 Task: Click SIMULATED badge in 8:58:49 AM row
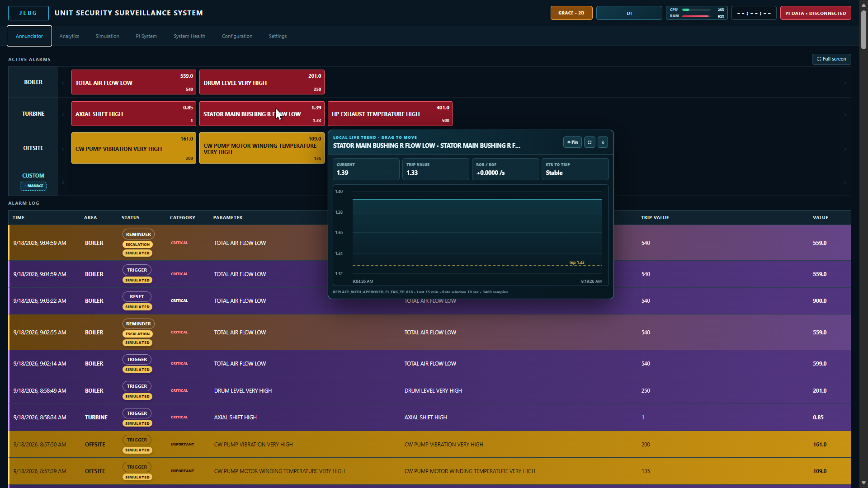tap(137, 396)
